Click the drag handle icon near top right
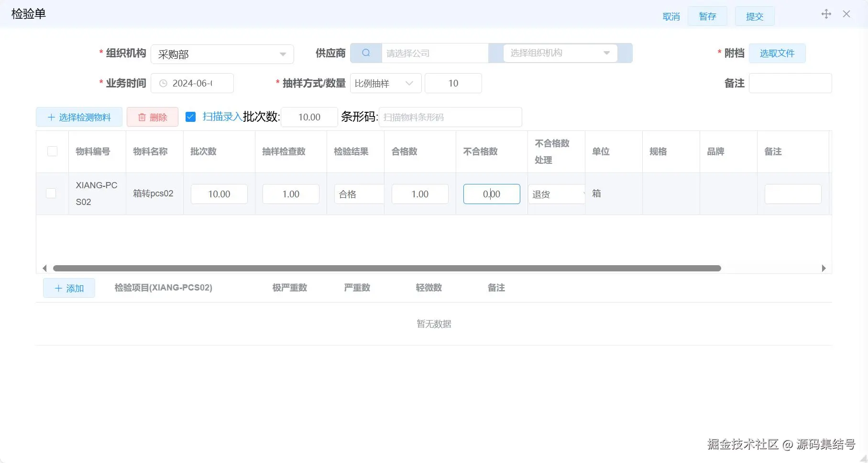 [826, 14]
